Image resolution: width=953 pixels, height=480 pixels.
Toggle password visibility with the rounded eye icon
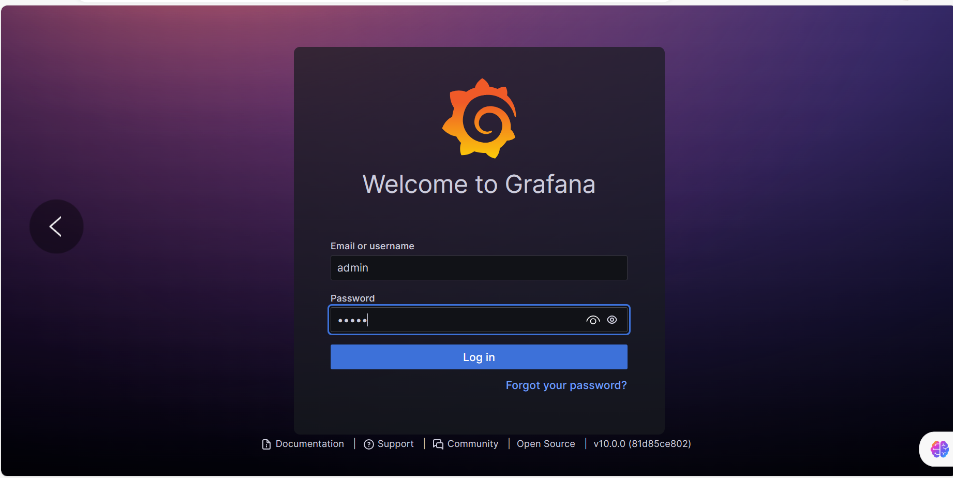point(612,320)
